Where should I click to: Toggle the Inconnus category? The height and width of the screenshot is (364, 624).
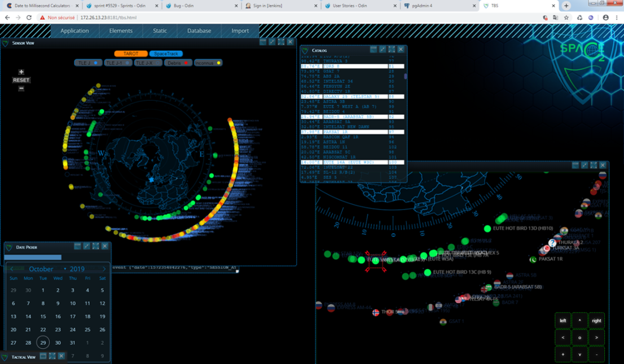209,63
